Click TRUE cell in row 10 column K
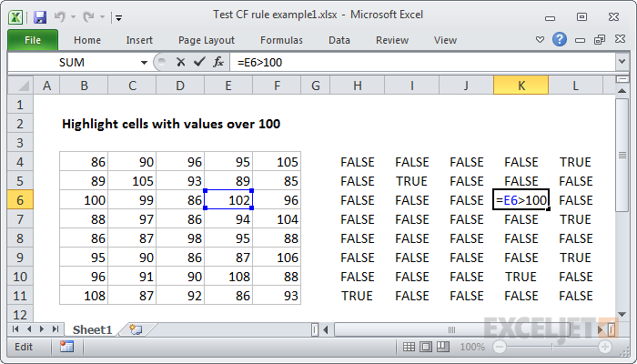 (x=521, y=277)
